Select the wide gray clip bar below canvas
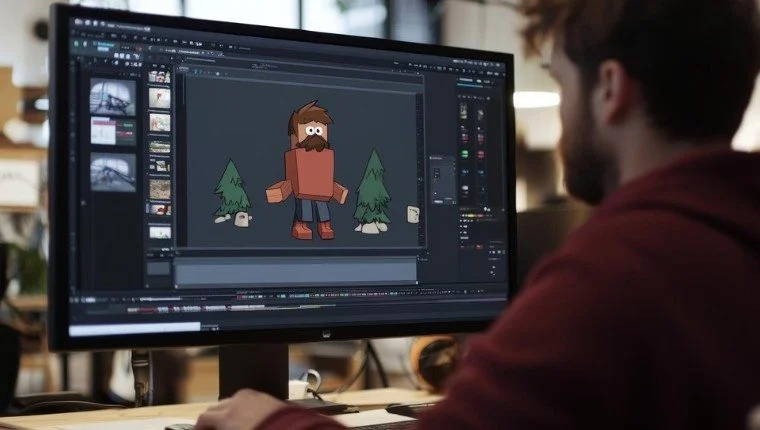 pos(296,271)
